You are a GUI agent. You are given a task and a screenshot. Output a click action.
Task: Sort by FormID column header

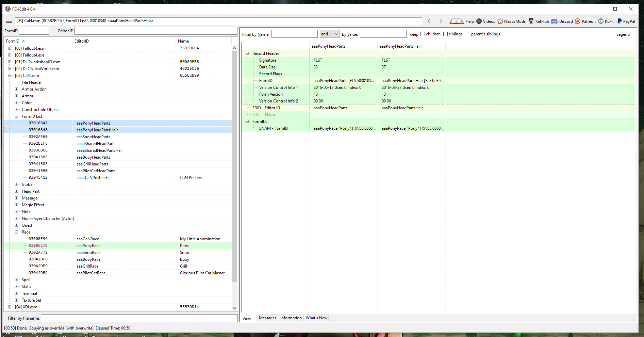[x=38, y=41]
